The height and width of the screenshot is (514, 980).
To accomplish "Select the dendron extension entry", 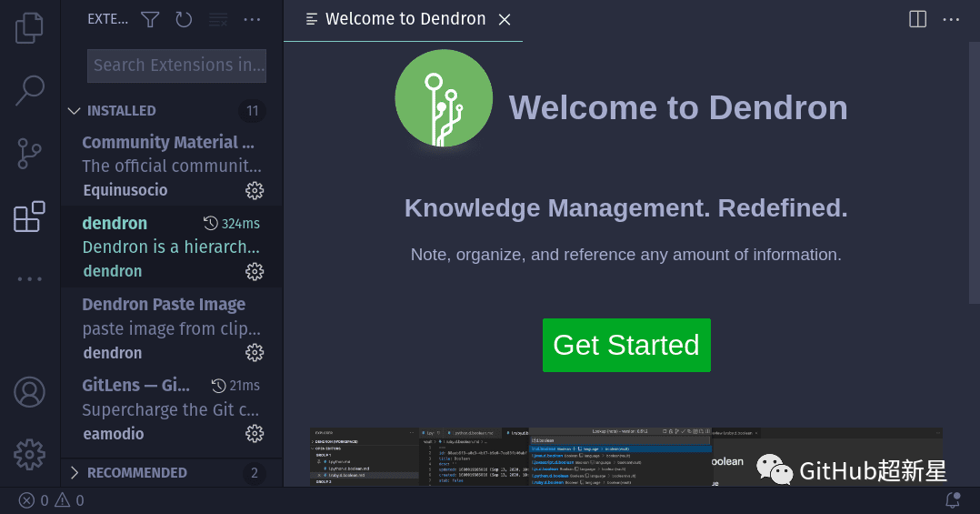I will click(x=172, y=247).
